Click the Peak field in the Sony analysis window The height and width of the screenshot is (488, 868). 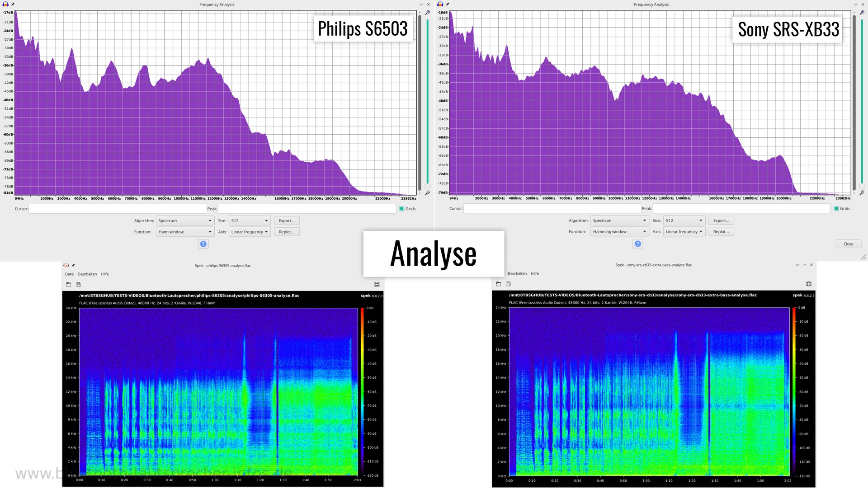pyautogui.click(x=741, y=209)
